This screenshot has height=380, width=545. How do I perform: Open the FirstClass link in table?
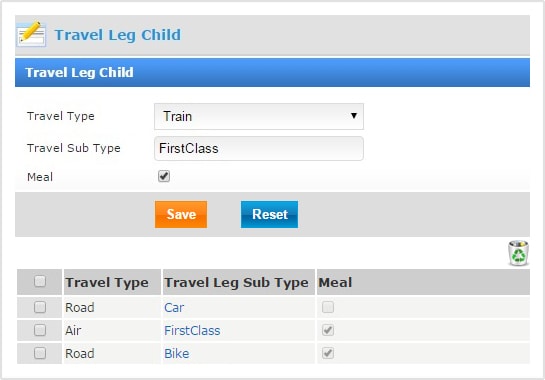192,331
